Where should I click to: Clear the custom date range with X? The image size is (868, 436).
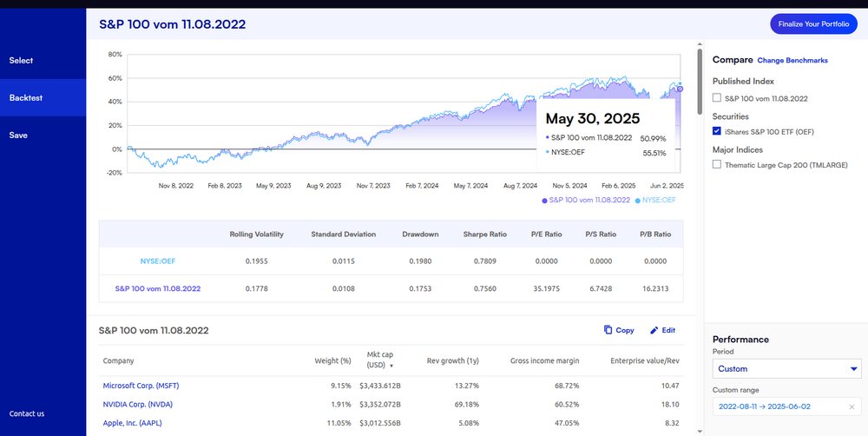pos(852,407)
